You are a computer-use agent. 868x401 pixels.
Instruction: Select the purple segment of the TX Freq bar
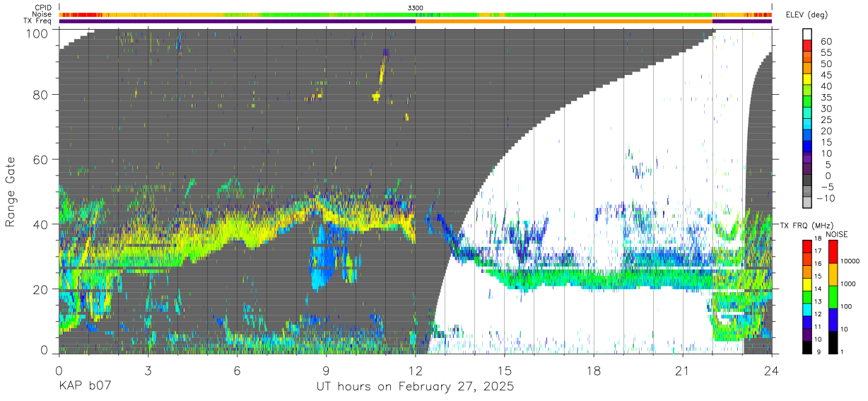tap(237, 21)
